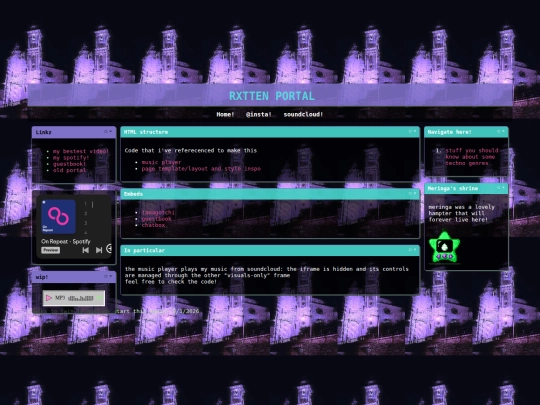Screen dimensions: 540x405
Task: Open guestbook! link in Linkz panel
Action: (69, 164)
